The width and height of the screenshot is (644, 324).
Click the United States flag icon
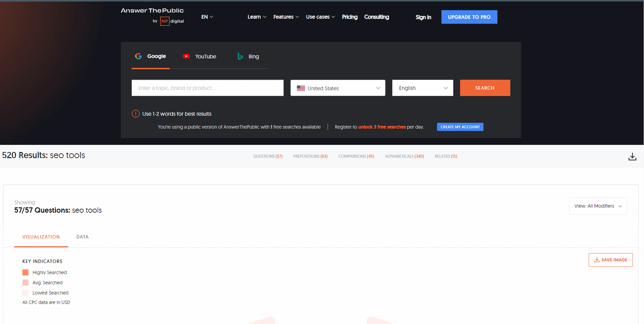[301, 88]
